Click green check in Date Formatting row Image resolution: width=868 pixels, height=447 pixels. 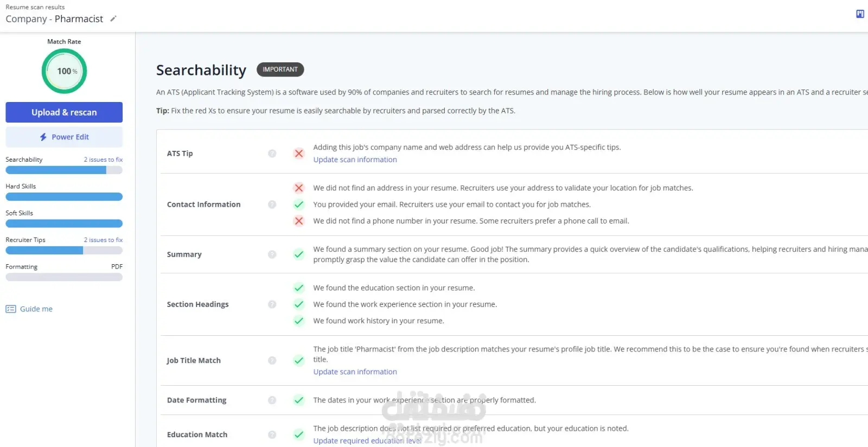coord(299,400)
